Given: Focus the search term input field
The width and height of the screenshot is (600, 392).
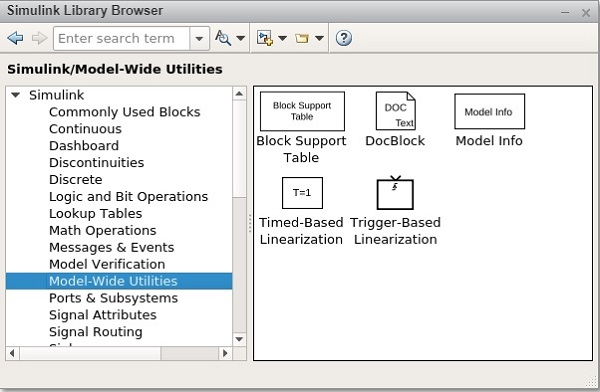Looking at the screenshot, I should [122, 38].
